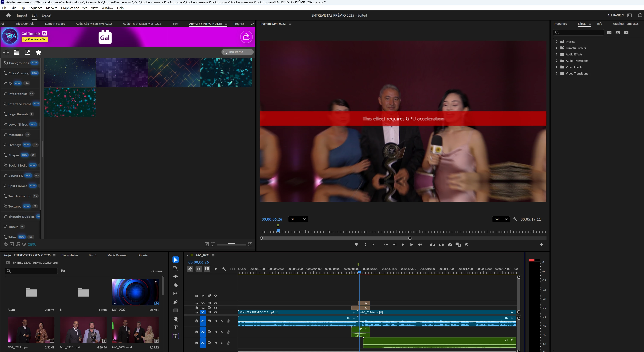Viewport: 644px width, 352px height.
Task: Toggle V4 track output eye icon
Action: point(215,295)
